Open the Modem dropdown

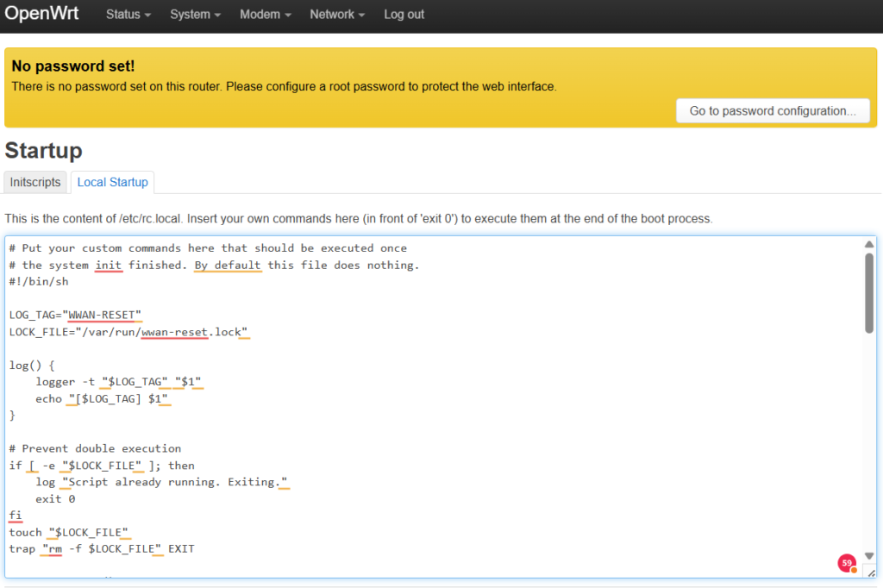265,15
